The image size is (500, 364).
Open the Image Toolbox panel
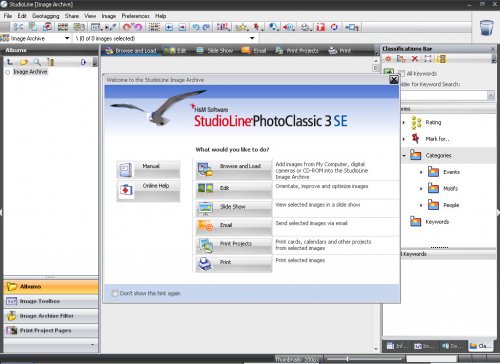coord(51,301)
